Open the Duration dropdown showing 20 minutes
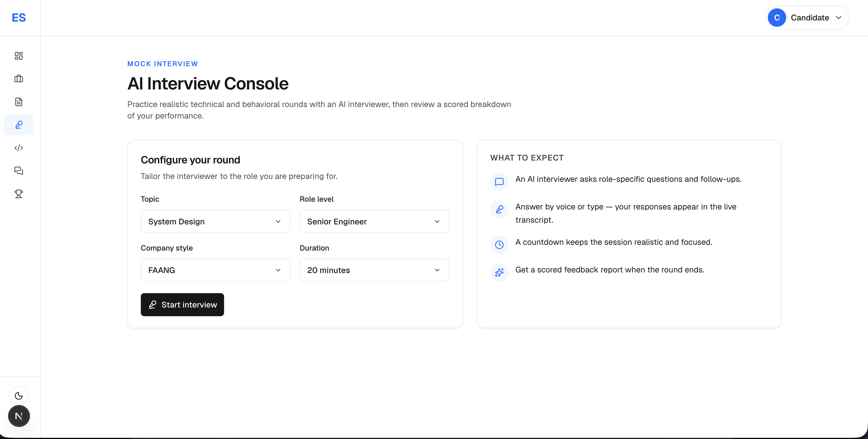The height and width of the screenshot is (439, 868). tap(374, 270)
